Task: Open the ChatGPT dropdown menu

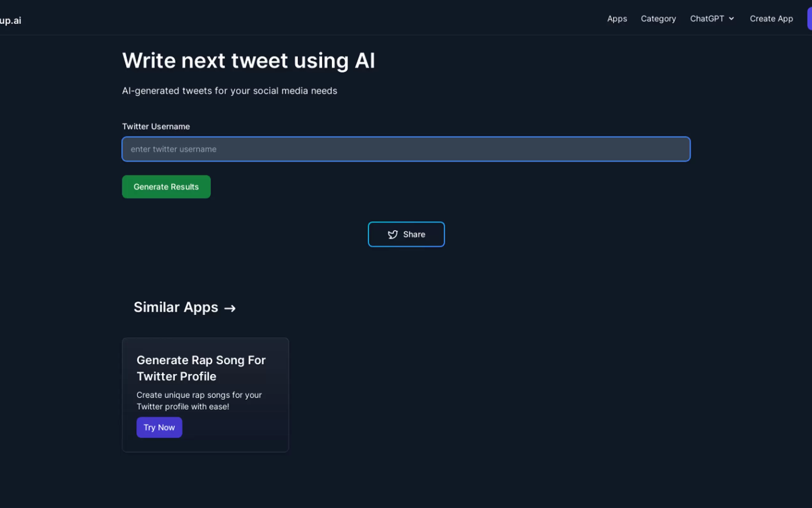Action: click(x=707, y=19)
